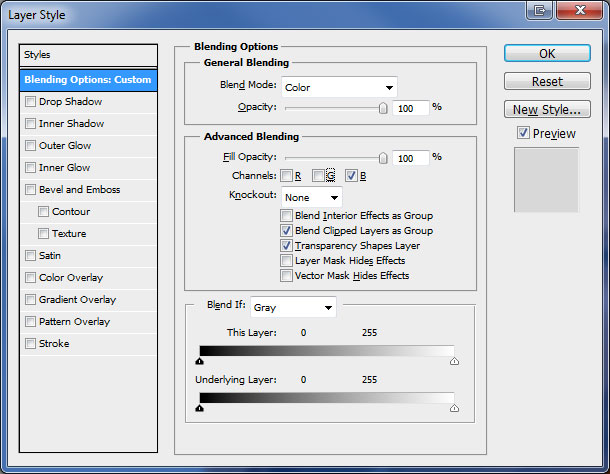610x474 pixels.
Task: Select Blending Options: Custom in list
Action: point(89,80)
